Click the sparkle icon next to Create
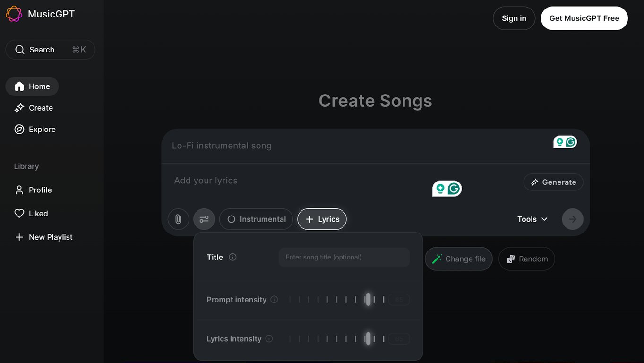The height and width of the screenshot is (363, 644). pos(19,107)
